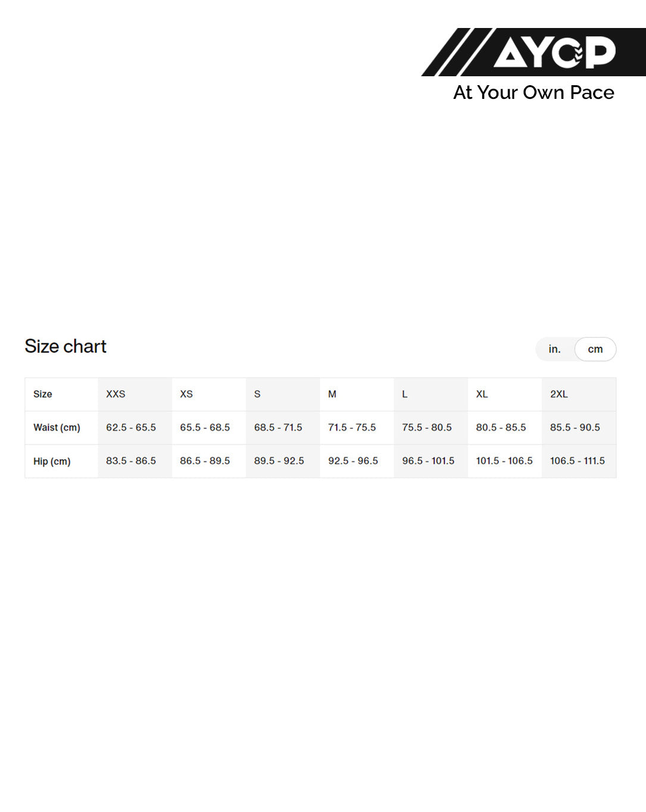Click the Hip (cm) row label
The width and height of the screenshot is (646, 812).
coord(52,461)
